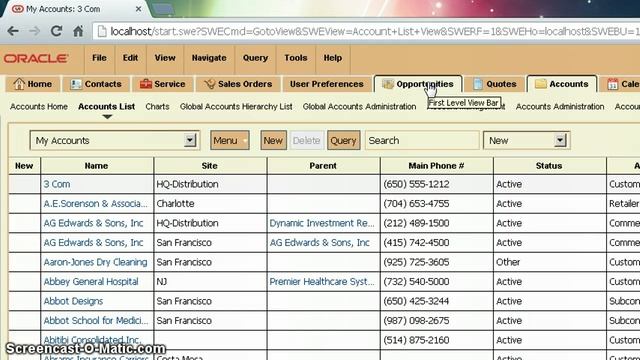Open parent link AG Edwards & Sons, Inc
Screen dimensions: 640x360
[319, 243]
